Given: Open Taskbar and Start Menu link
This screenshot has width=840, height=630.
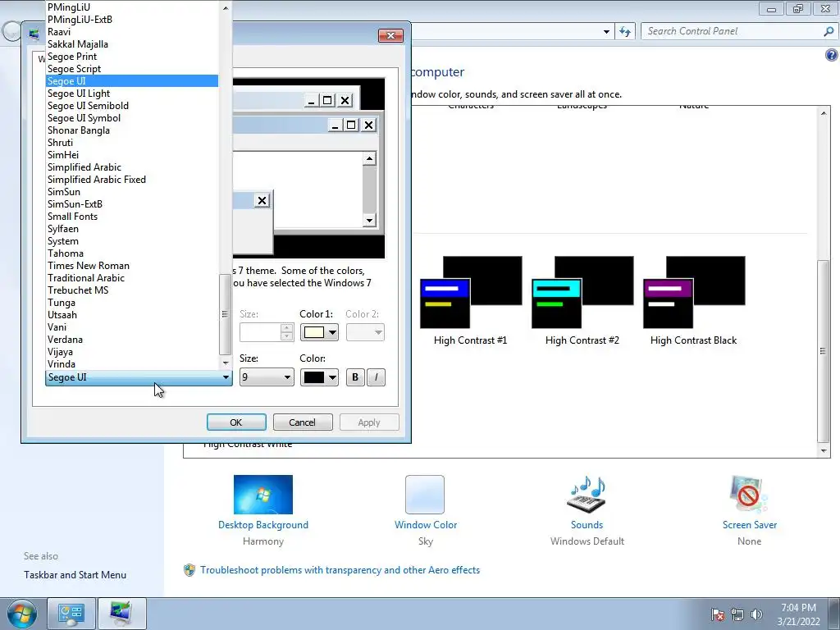Looking at the screenshot, I should tap(75, 575).
